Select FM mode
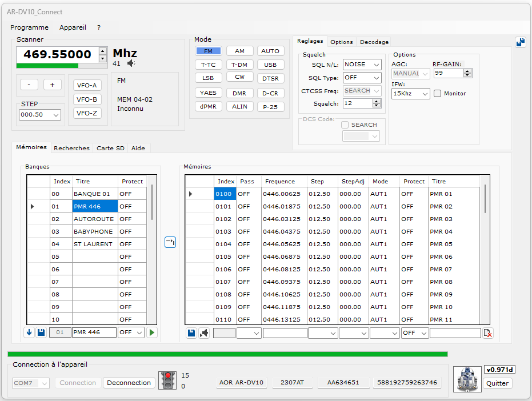 click(209, 51)
